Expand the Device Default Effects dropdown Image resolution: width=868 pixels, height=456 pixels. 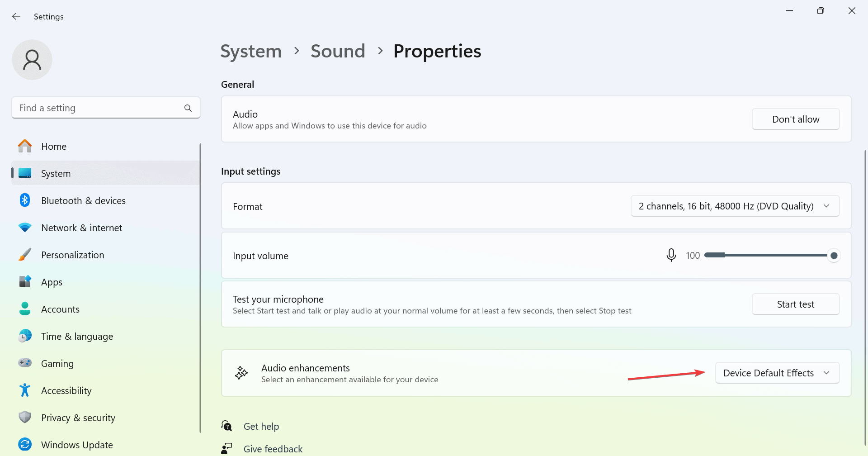click(777, 373)
